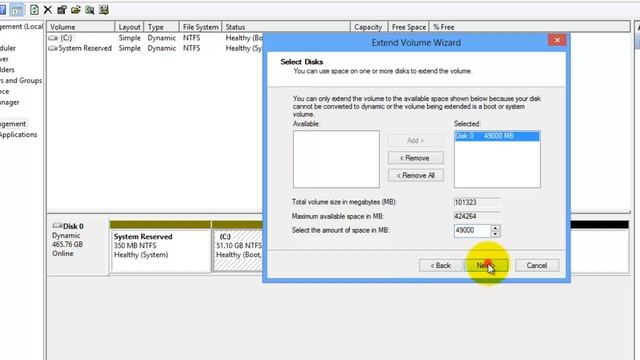Click the drive icon beside System Reserved row
This screenshot has width=640, height=360.
[x=53, y=48]
